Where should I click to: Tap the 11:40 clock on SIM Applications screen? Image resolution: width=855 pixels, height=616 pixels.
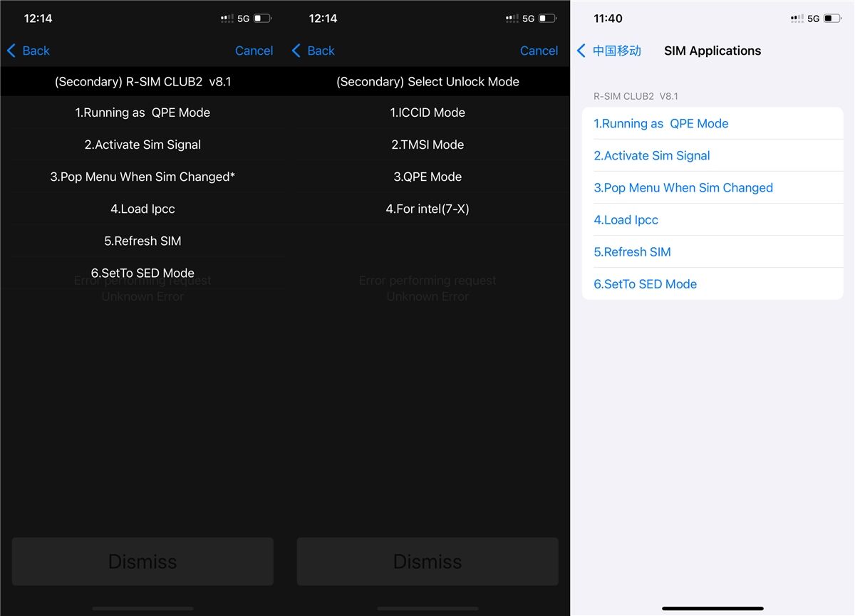coord(608,19)
